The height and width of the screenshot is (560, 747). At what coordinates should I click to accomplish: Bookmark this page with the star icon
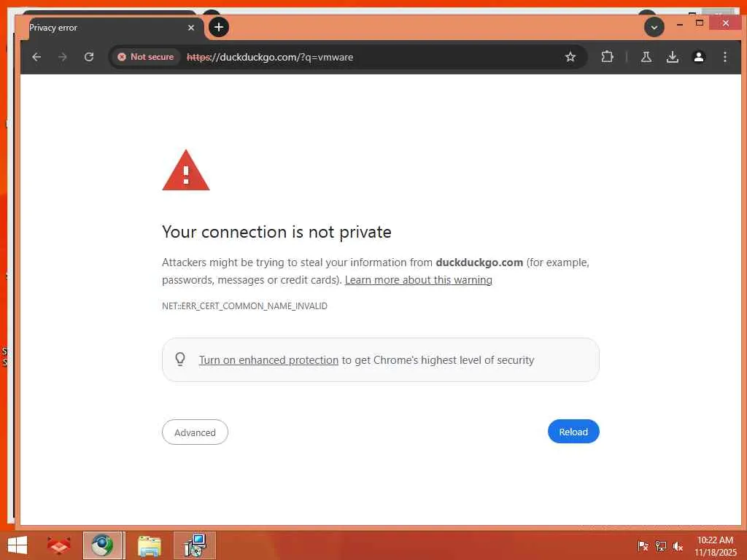coord(570,57)
